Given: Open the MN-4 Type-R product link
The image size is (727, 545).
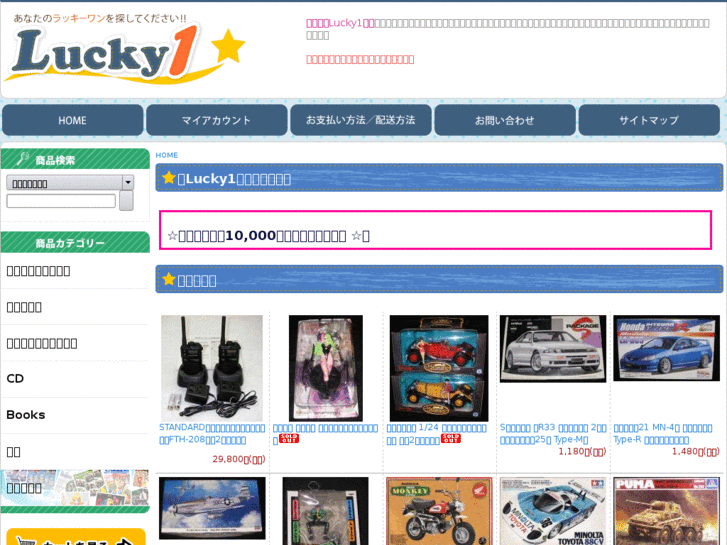Looking at the screenshot, I should pos(663,434).
